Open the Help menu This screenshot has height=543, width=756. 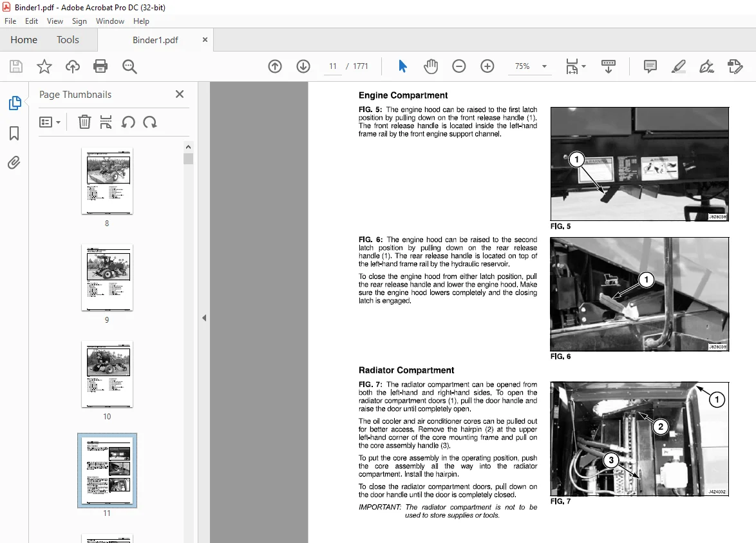pyautogui.click(x=141, y=21)
